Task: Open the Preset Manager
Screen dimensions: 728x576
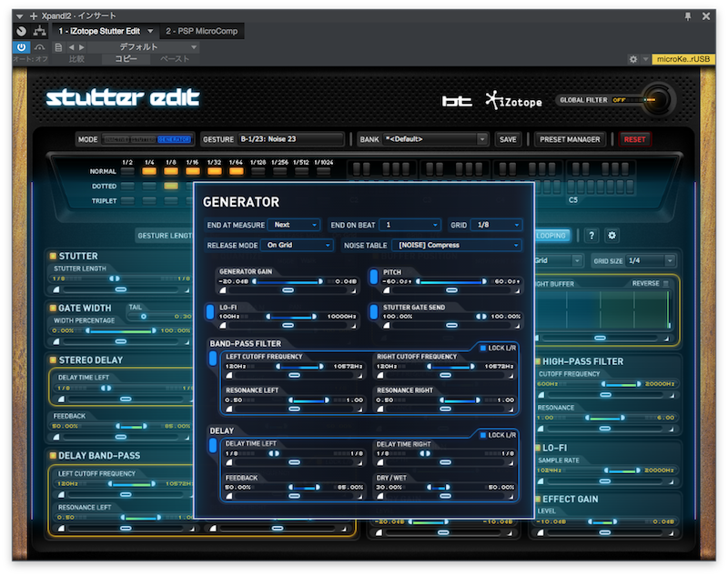Action: click(570, 139)
